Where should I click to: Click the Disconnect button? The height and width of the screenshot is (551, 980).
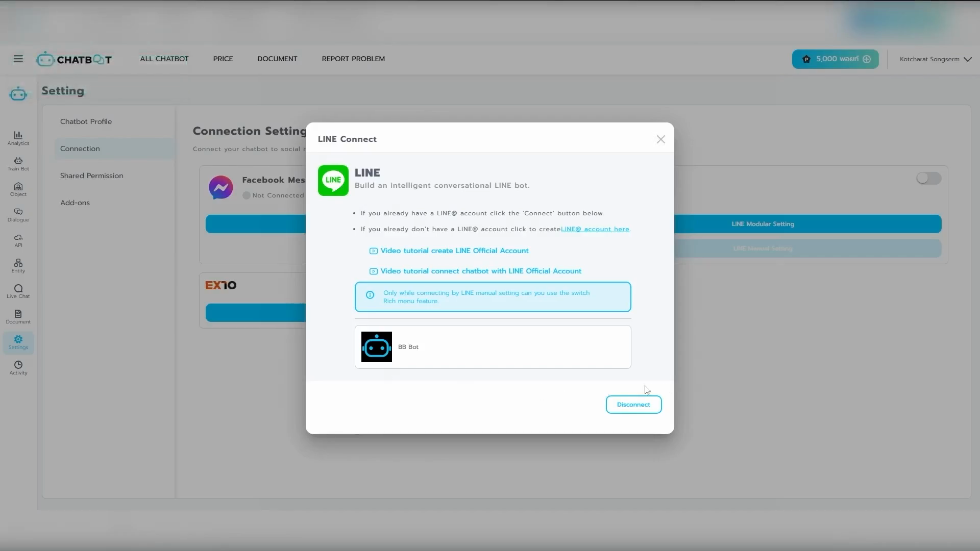point(633,405)
